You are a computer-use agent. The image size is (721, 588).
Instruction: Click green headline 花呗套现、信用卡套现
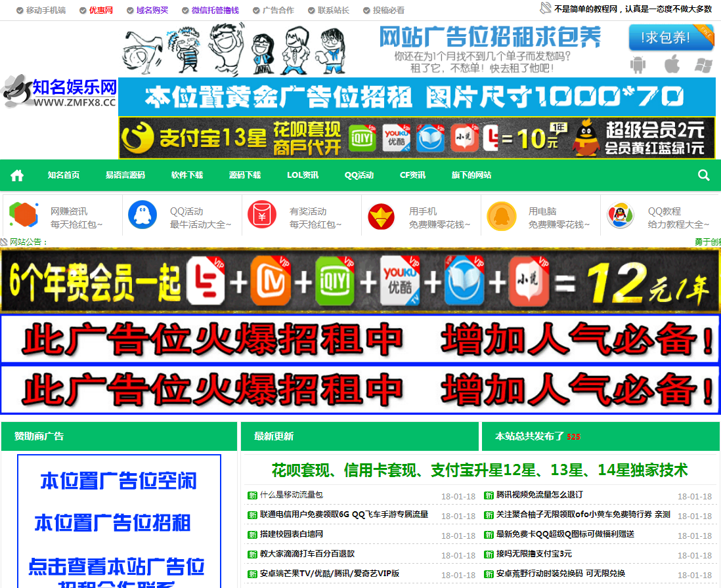[479, 471]
